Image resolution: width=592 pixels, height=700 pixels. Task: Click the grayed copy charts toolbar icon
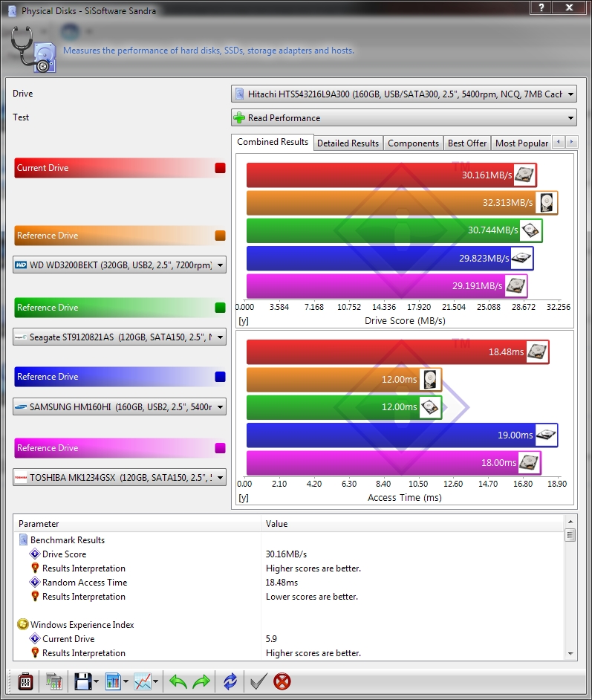pos(54,681)
